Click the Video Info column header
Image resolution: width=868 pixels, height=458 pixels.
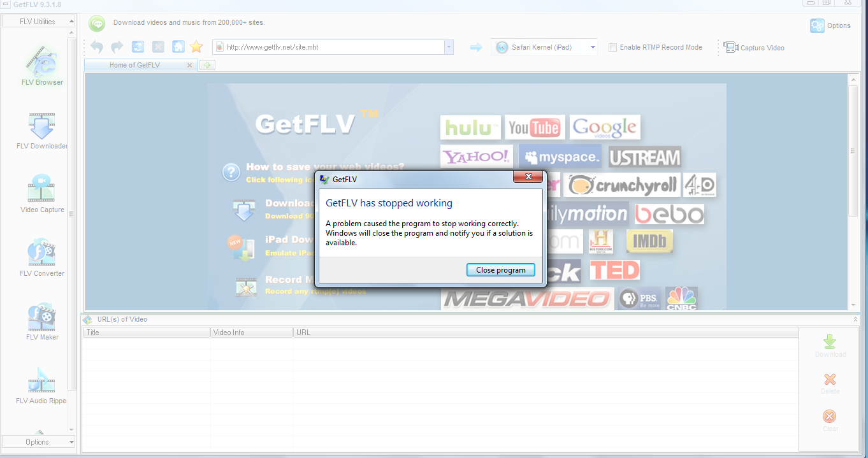252,333
